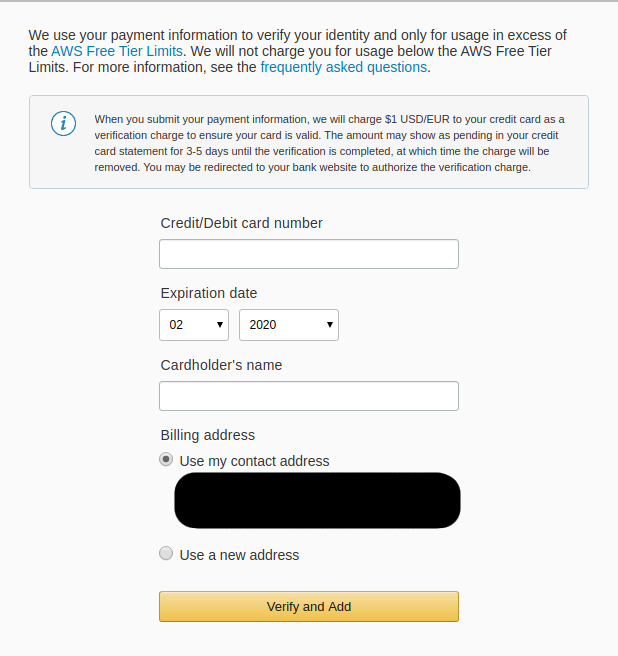618x656 pixels.
Task: Click the Billing address heading
Action: (207, 435)
